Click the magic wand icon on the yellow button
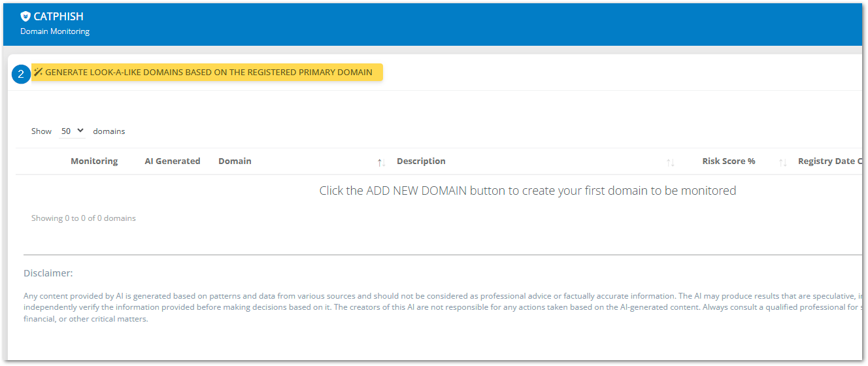868x366 pixels. point(39,72)
